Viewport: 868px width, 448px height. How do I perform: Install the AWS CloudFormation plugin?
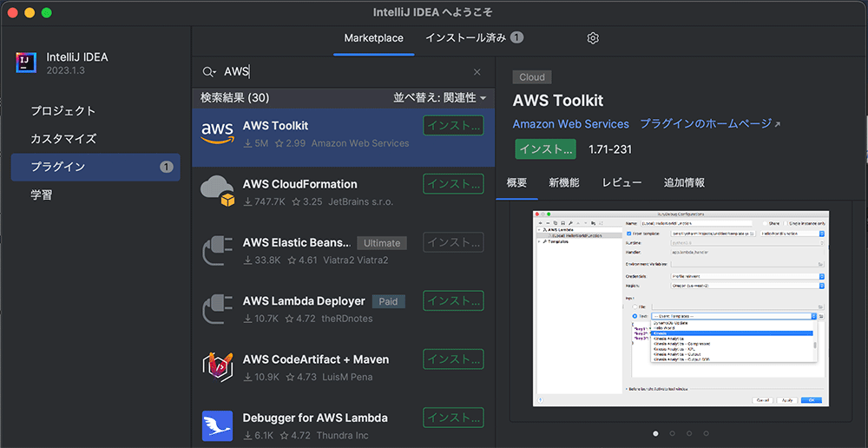pyautogui.click(x=453, y=184)
